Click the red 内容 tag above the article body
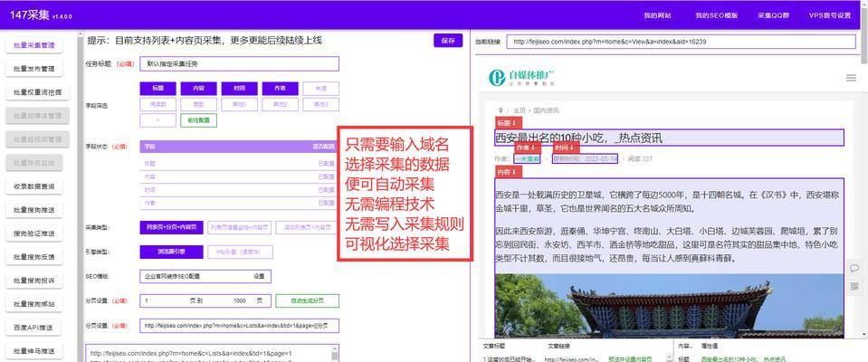Image resolution: width=868 pixels, height=362 pixels. coord(506,172)
